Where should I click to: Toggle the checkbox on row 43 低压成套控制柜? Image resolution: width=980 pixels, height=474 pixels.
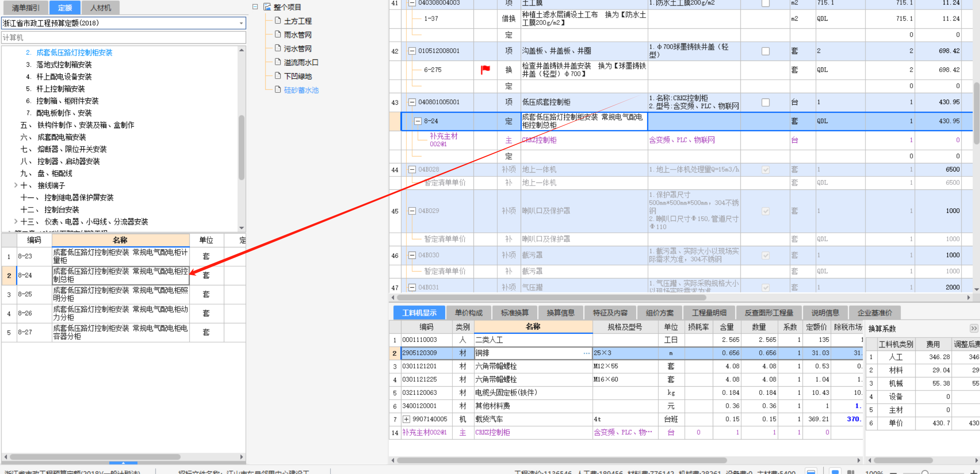[x=766, y=102]
